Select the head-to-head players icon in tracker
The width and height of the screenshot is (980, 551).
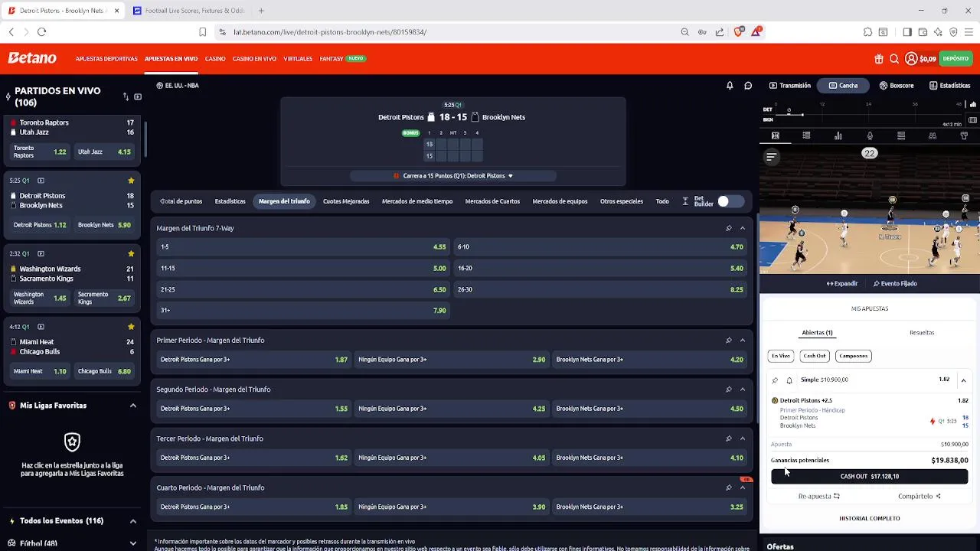[x=933, y=136]
